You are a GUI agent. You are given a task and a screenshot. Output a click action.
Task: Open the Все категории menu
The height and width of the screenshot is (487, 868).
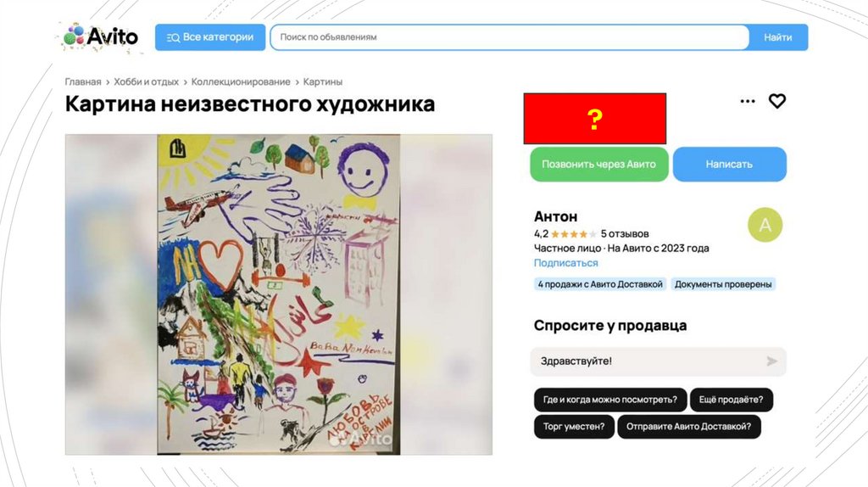(x=210, y=37)
